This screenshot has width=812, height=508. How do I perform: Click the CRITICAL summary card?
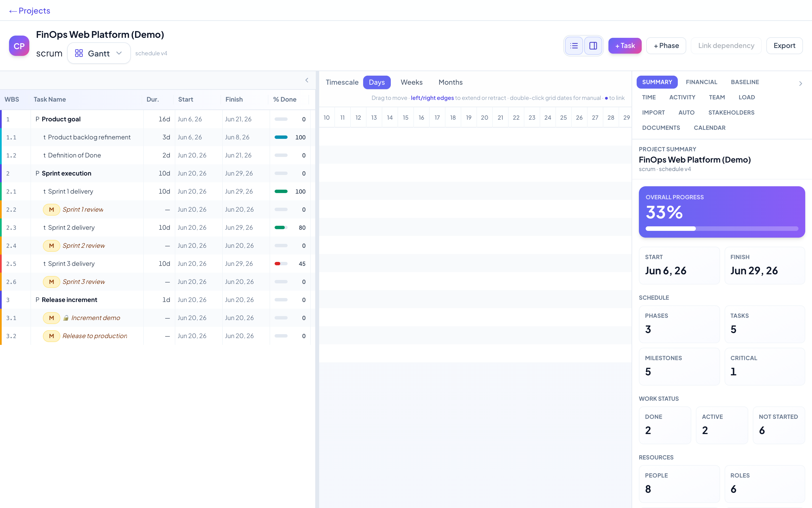(x=765, y=366)
